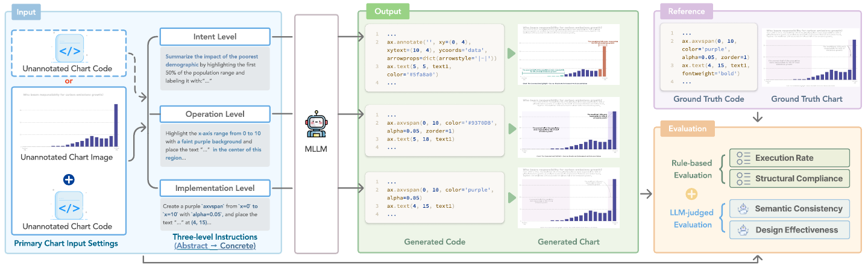Viewport: 868px width, 268px height.
Task: Click the robot icon next to Design Effectiveness
Action: pos(743,229)
